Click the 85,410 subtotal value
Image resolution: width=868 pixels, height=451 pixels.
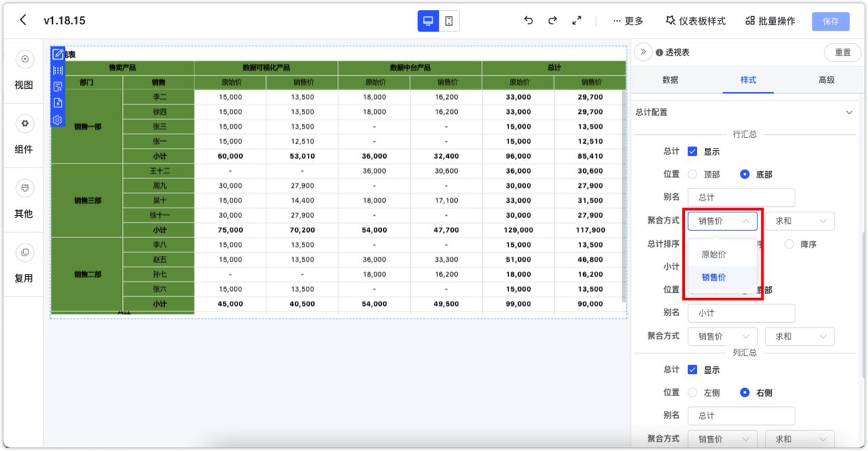tap(590, 156)
